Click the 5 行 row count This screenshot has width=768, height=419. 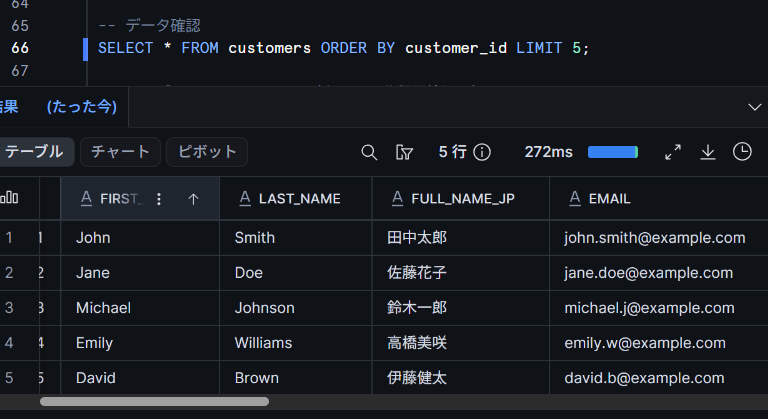pyautogui.click(x=453, y=152)
